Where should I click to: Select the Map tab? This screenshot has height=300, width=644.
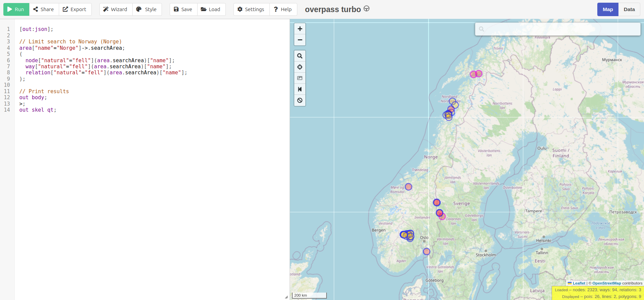[x=607, y=9]
